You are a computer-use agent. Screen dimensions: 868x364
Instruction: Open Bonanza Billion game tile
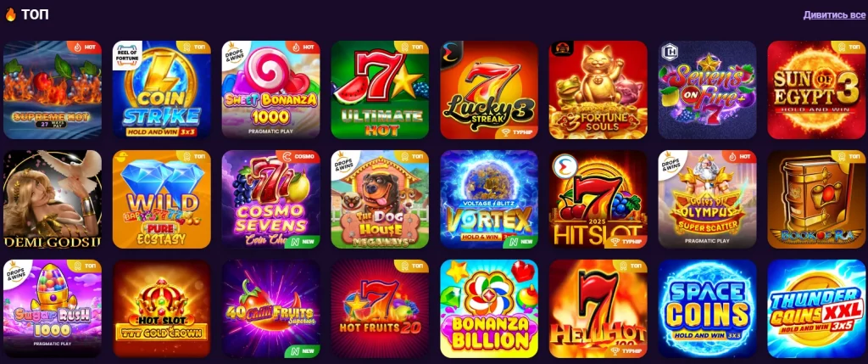tap(489, 309)
